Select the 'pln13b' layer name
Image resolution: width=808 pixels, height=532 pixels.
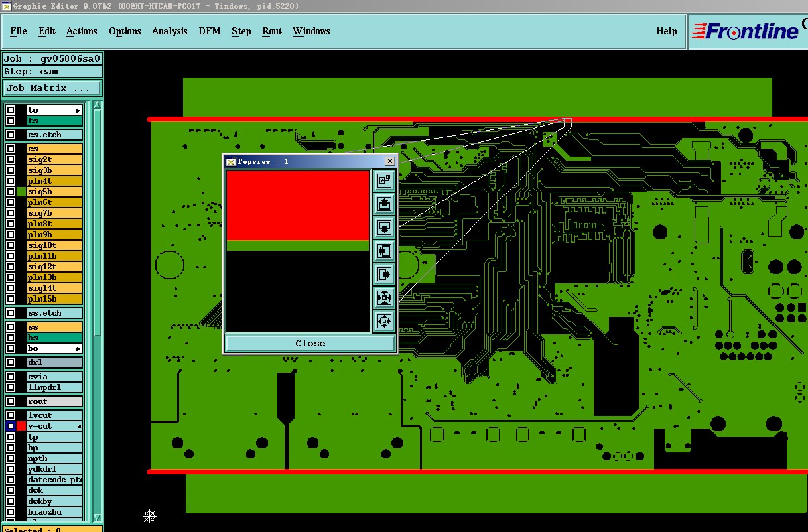pyautogui.click(x=55, y=277)
